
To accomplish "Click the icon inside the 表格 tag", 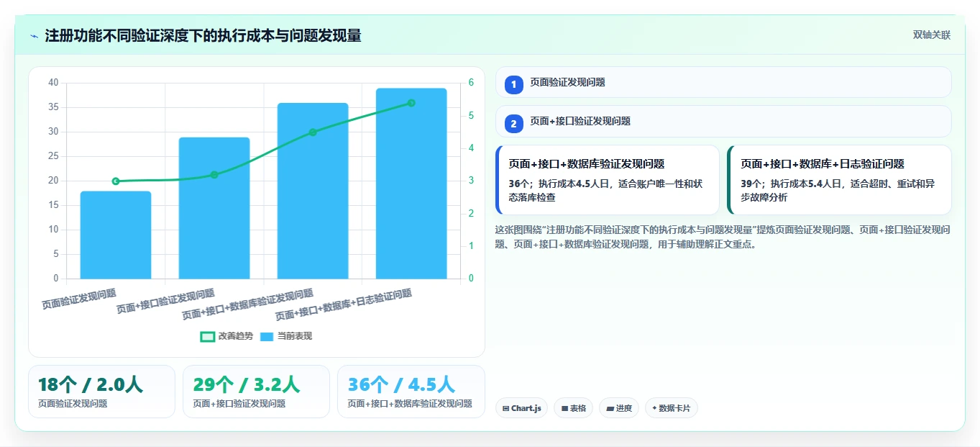I will [564, 408].
